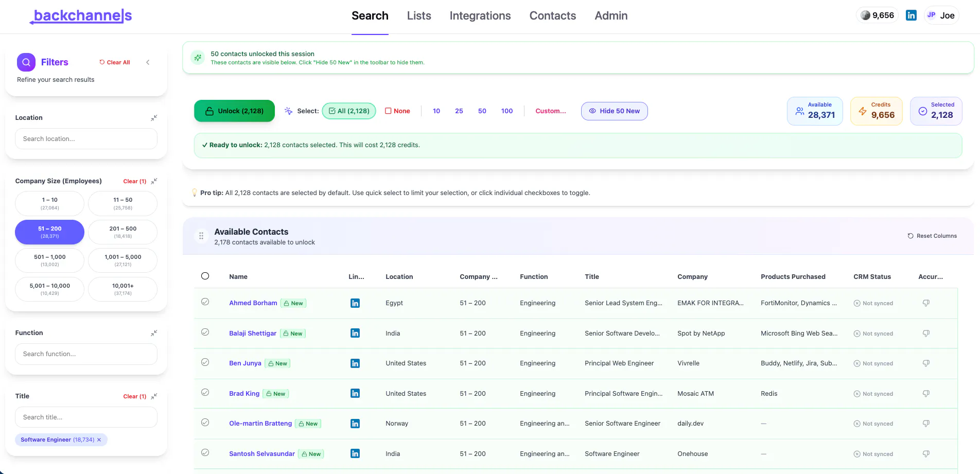Reset Columns in the contacts table
Image resolution: width=980 pixels, height=474 pixels.
tap(932, 236)
